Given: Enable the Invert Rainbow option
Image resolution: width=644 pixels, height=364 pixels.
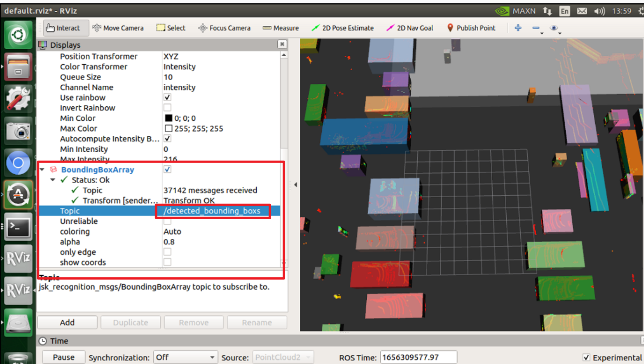Looking at the screenshot, I should click(x=167, y=107).
